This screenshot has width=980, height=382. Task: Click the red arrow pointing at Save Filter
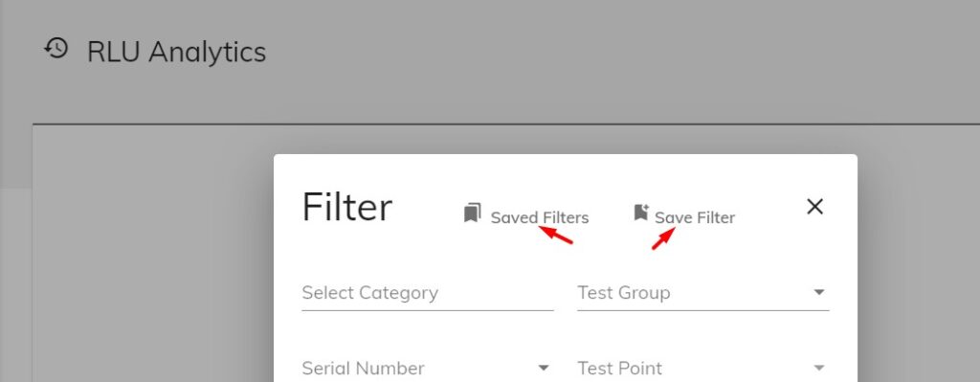pyautogui.click(x=664, y=238)
